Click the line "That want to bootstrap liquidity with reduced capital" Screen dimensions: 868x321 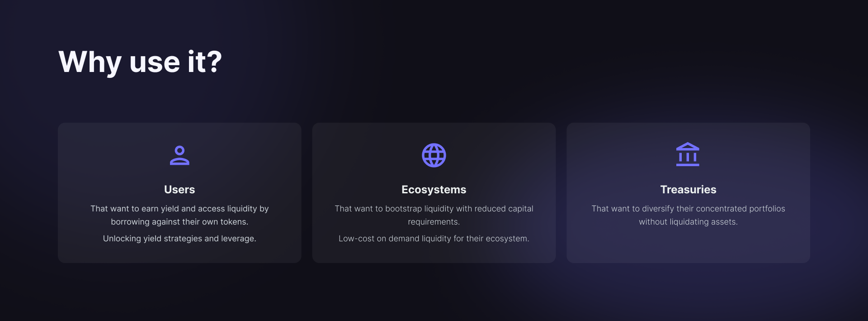click(434, 209)
